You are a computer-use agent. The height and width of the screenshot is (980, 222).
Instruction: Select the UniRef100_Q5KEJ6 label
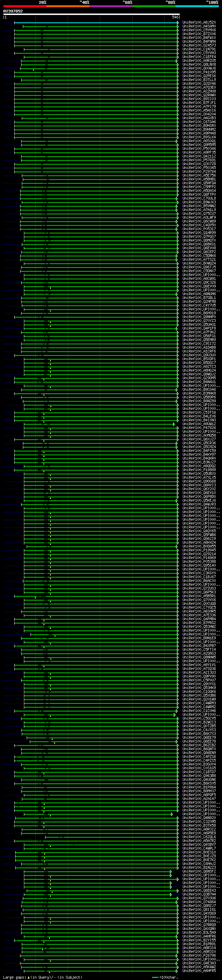199,501
